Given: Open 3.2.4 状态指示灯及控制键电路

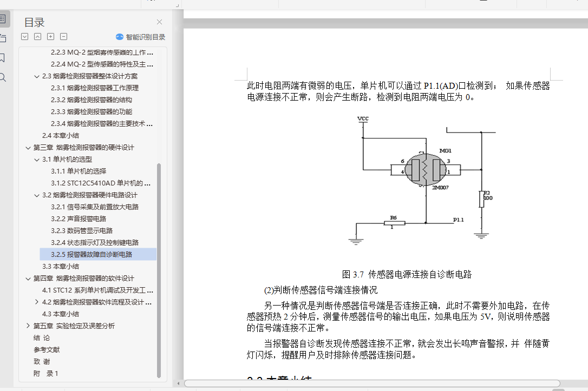Looking at the screenshot, I should pos(95,243).
